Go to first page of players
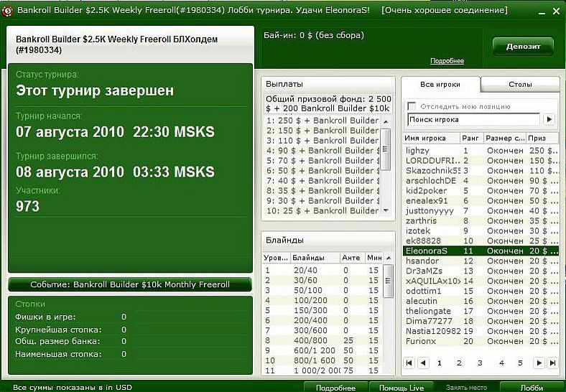This screenshot has height=392, width=566. (409, 363)
